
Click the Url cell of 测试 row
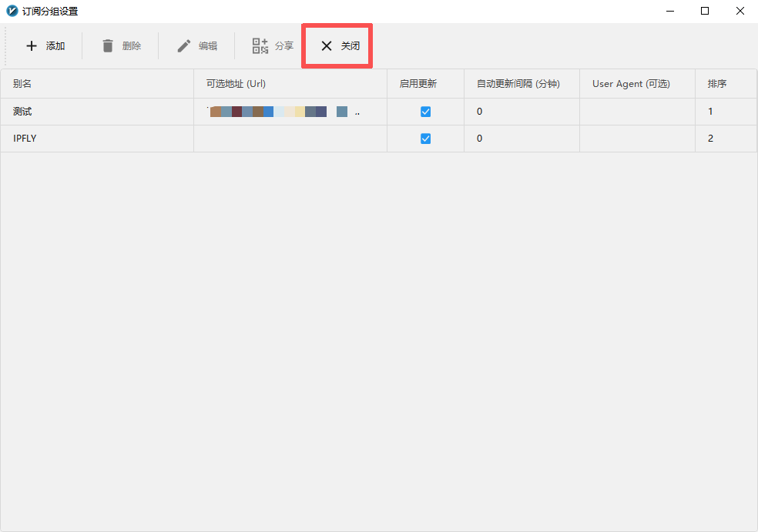point(285,112)
